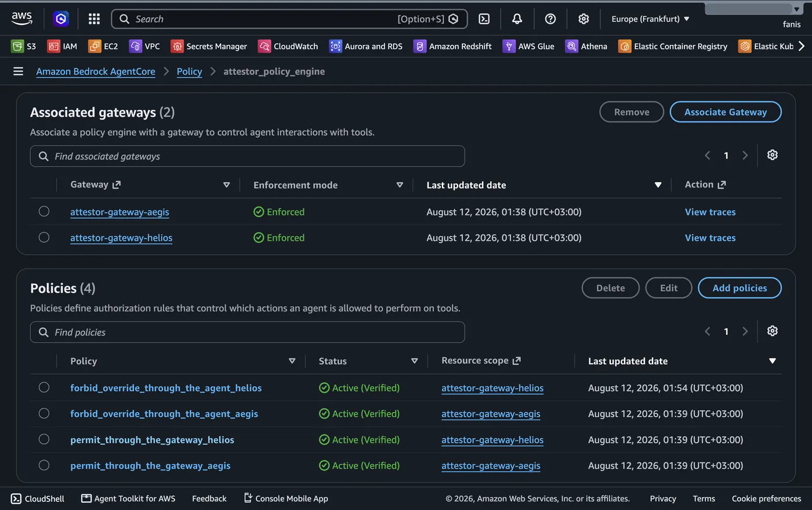
Task: Sort by the Gateway column arrow
Action: (x=227, y=185)
